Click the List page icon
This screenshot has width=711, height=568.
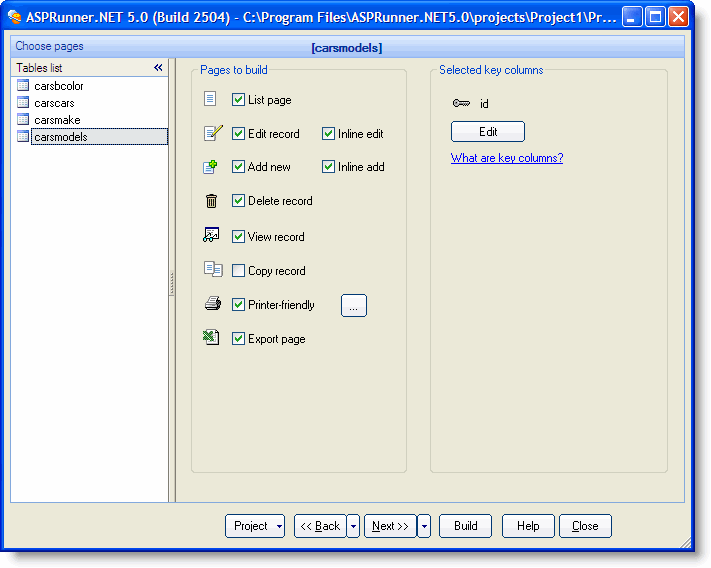click(x=210, y=98)
